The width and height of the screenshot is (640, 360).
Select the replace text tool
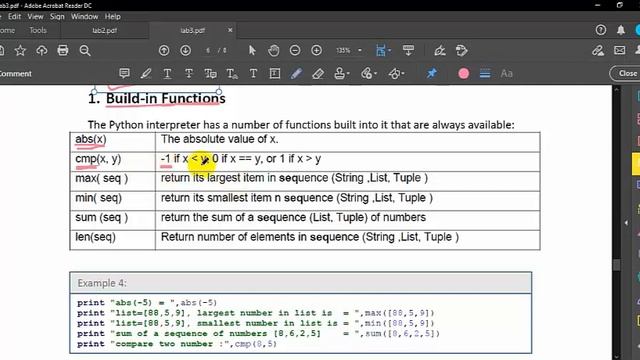pos(210,73)
